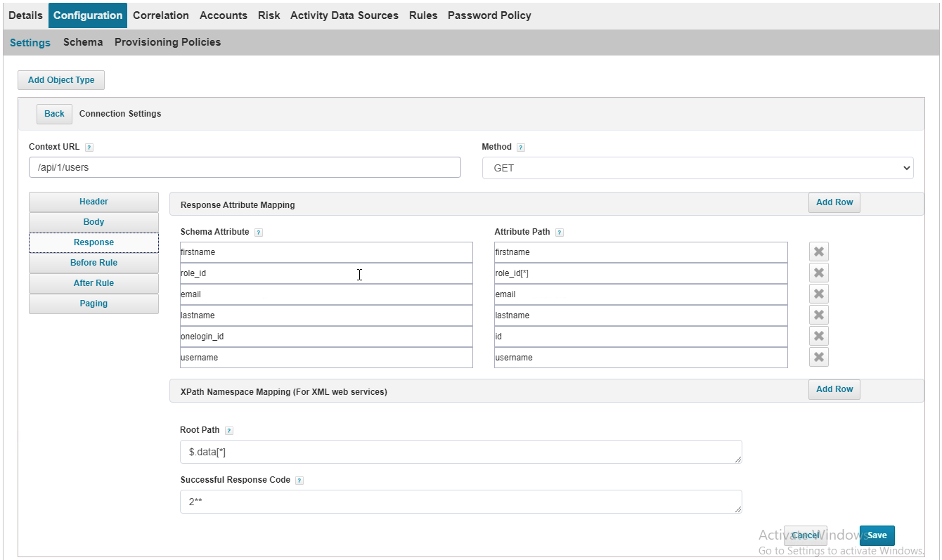
Task: Switch to the Rules tab
Action: 423,15
